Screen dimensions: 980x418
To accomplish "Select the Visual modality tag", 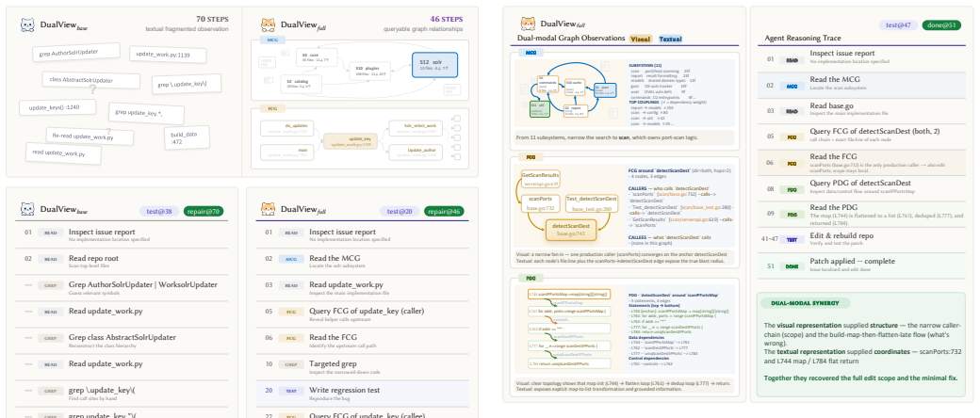I will (641, 39).
